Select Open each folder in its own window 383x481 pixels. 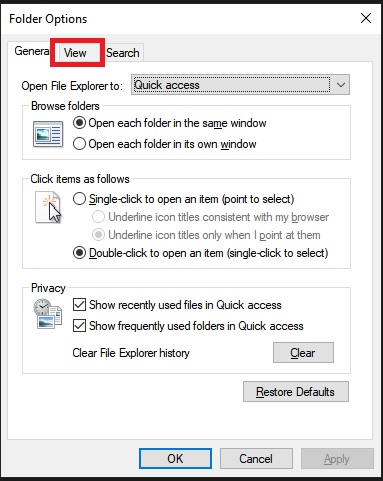click(164, 144)
